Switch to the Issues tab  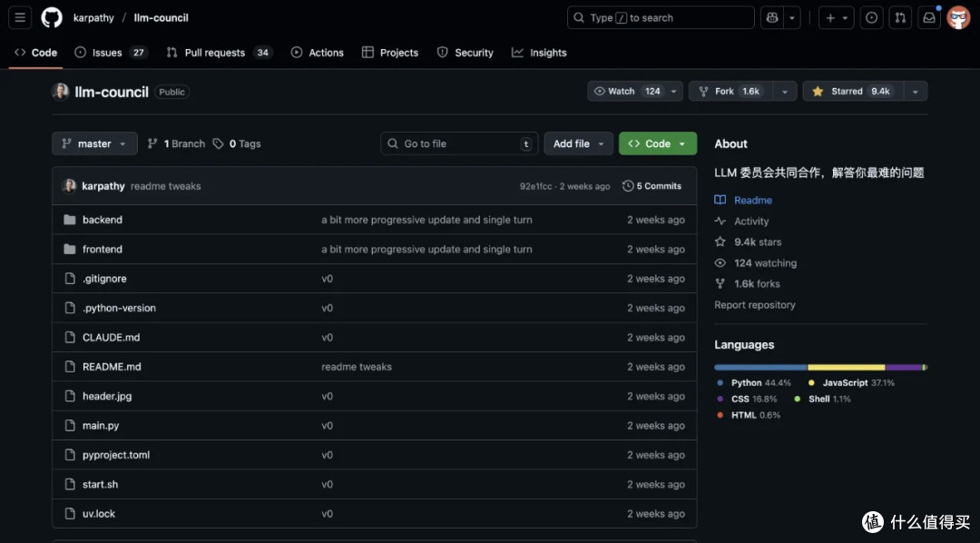[x=111, y=53]
